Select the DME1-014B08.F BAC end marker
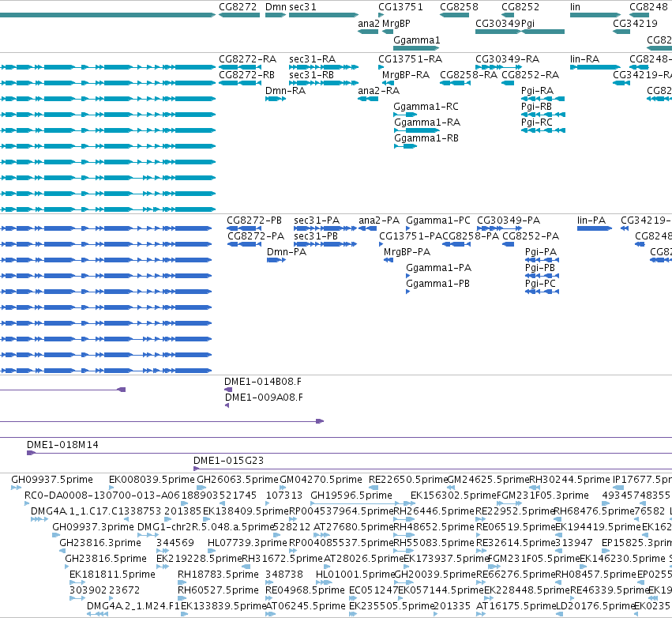 [228, 390]
